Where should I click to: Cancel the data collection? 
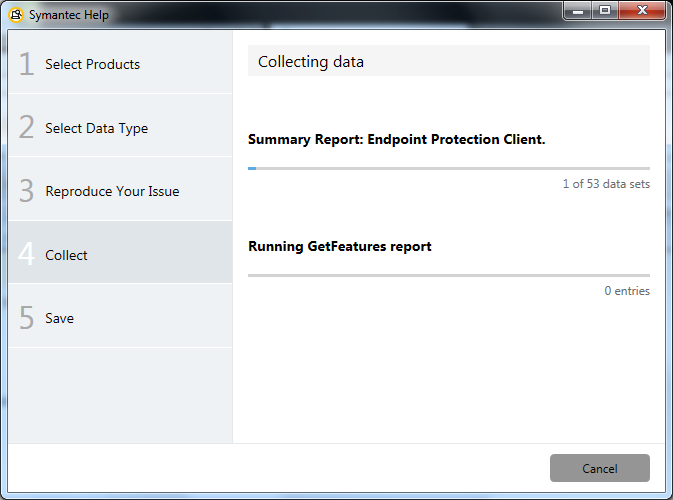[x=600, y=468]
